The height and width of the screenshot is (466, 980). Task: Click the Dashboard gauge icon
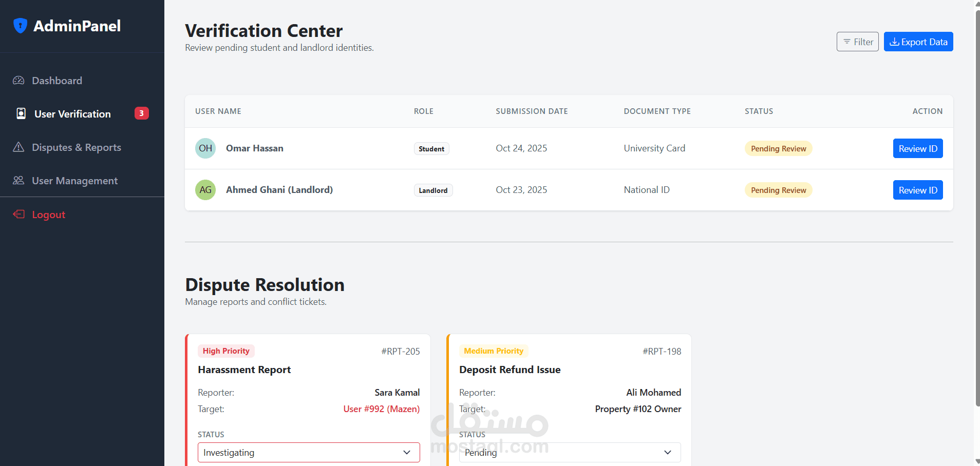pyautogui.click(x=18, y=81)
